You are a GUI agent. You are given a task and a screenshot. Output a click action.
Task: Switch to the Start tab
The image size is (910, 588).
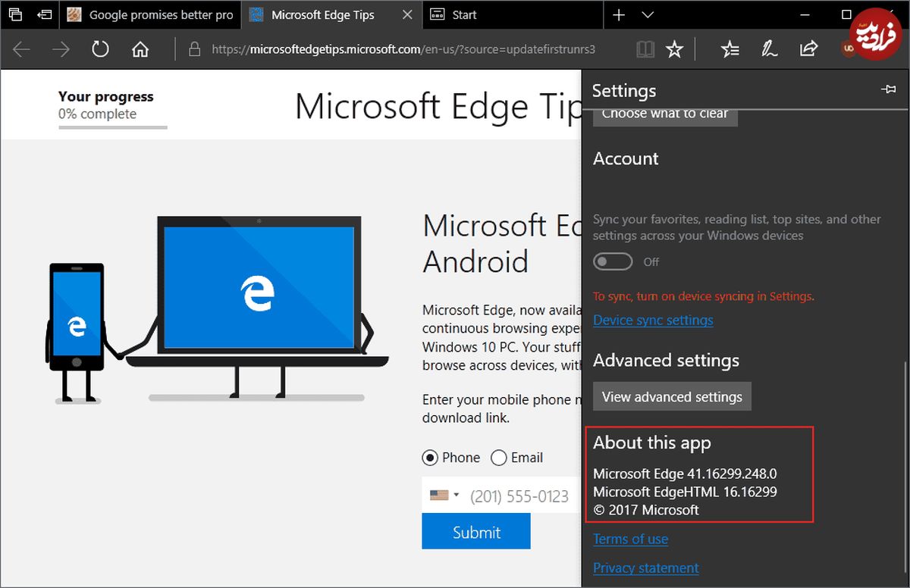point(513,14)
